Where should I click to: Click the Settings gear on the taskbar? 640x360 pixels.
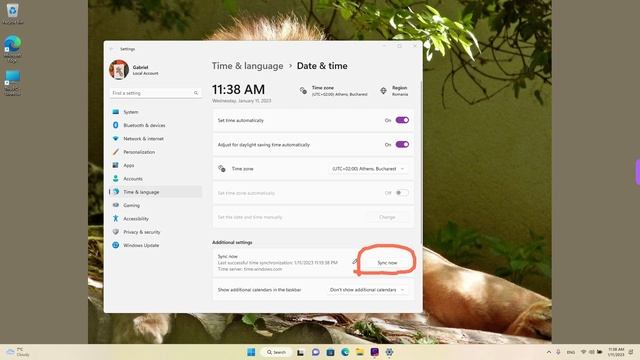point(389,352)
